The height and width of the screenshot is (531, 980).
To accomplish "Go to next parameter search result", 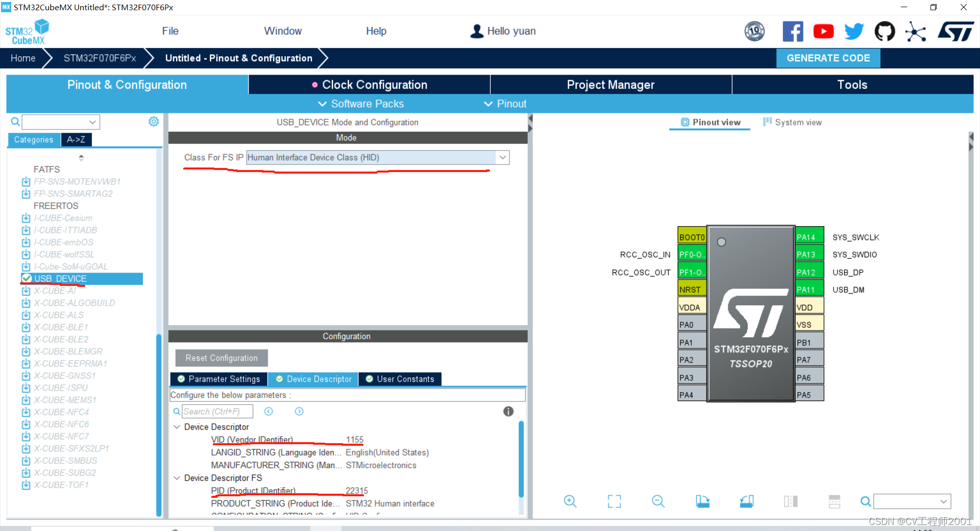I will point(299,412).
